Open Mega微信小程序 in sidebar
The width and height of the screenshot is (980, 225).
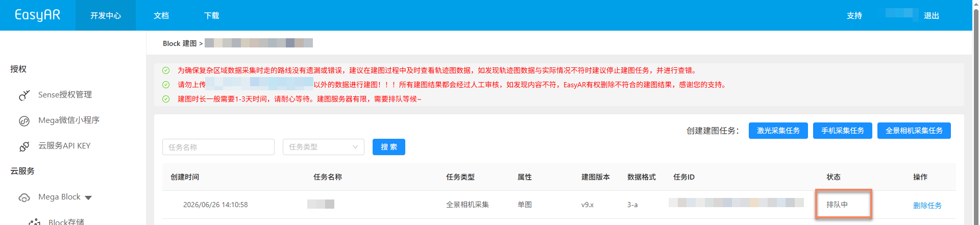click(69, 120)
